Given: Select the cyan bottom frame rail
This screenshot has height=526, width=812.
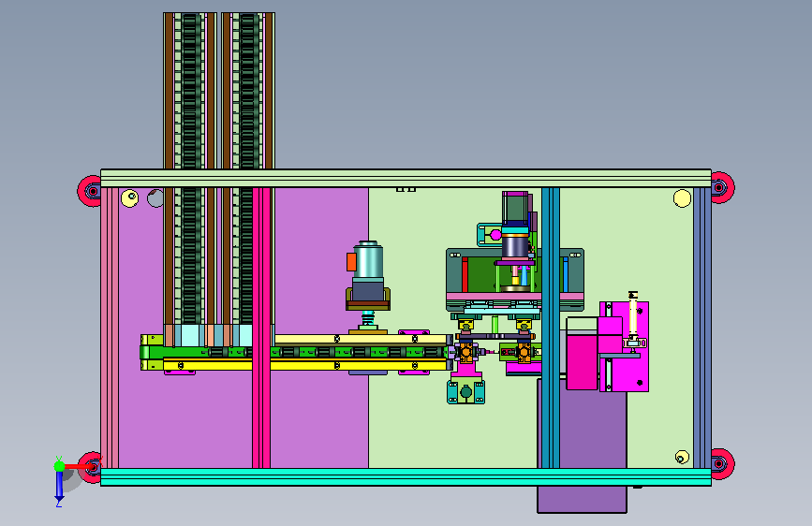Looking at the screenshot, I should (x=406, y=476).
